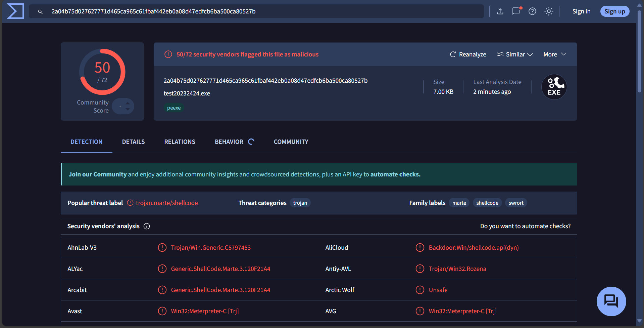Viewport: 644px width, 328px height.
Task: Click the peexe tag
Action: click(x=174, y=108)
